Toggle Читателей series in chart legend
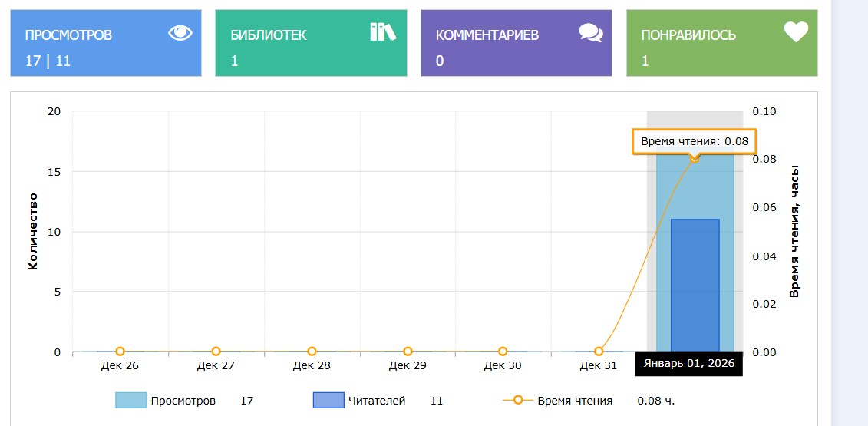The height and width of the screenshot is (426, 868). click(x=376, y=401)
